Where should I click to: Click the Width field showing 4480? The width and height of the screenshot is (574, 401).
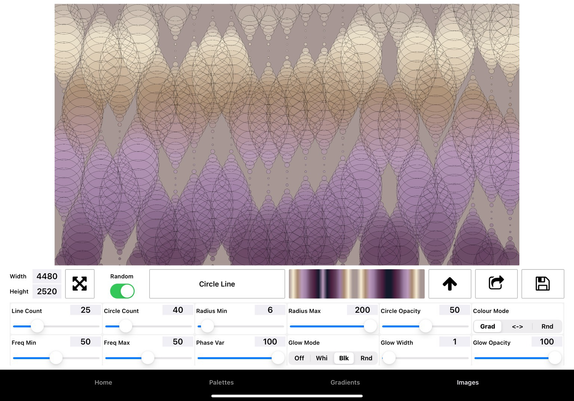tap(47, 276)
